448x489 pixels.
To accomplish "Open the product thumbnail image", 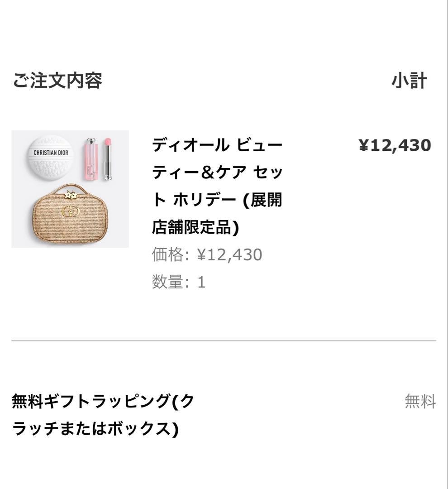I will click(x=70, y=189).
